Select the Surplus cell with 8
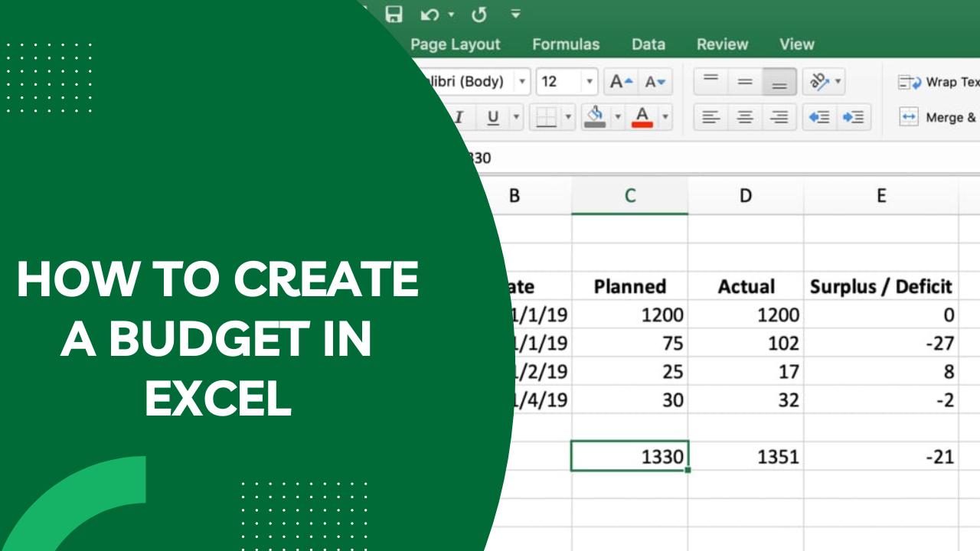Screen dimensions: 980x551 point(881,371)
